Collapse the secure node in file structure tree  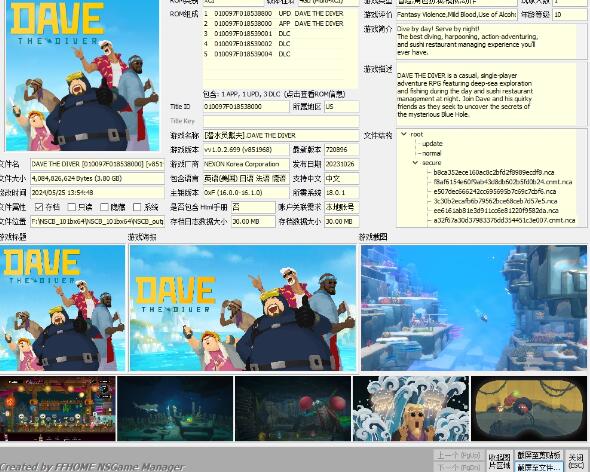[x=415, y=163]
